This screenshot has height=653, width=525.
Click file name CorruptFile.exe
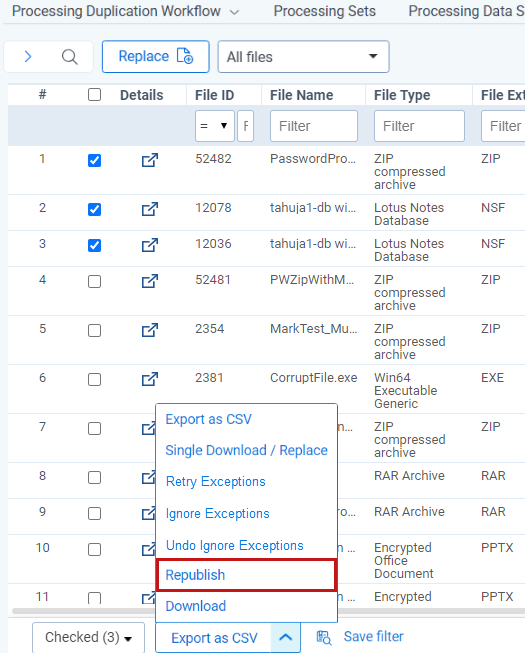tap(314, 378)
